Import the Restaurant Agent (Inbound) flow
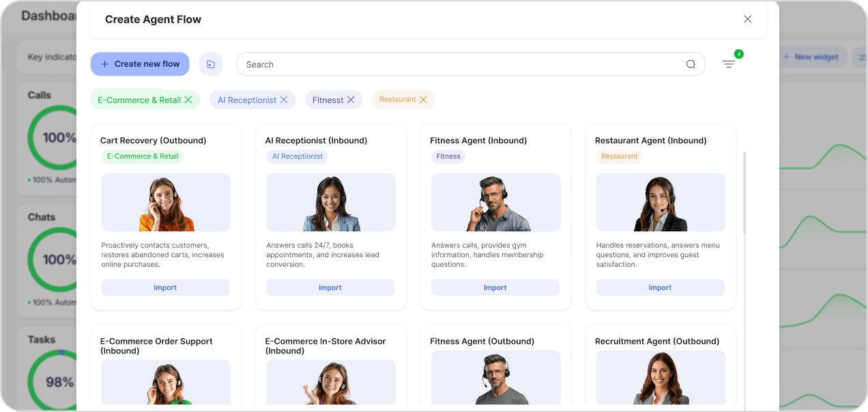This screenshot has width=868, height=412. click(x=660, y=287)
